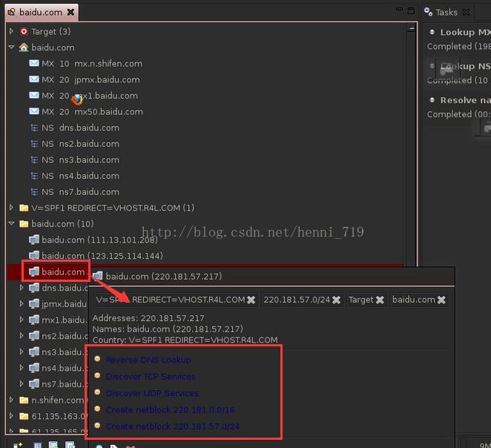Close the baidu.com editor tab
491x448 pixels.
coord(71,12)
